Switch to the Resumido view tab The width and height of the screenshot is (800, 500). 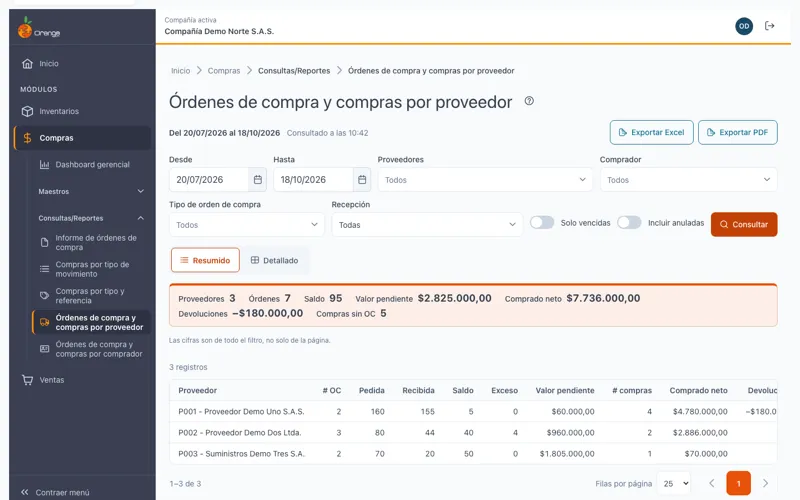pos(205,260)
